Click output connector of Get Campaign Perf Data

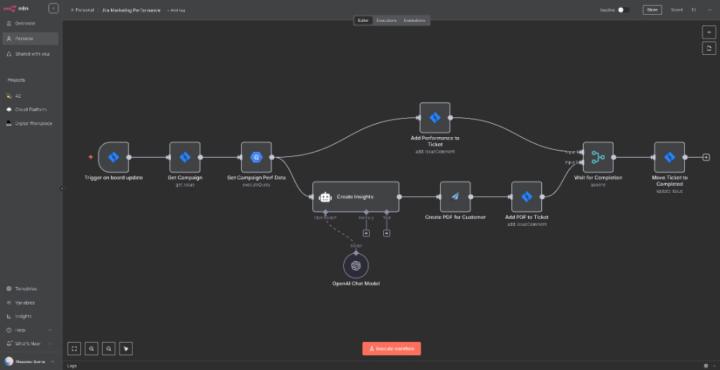click(x=272, y=157)
